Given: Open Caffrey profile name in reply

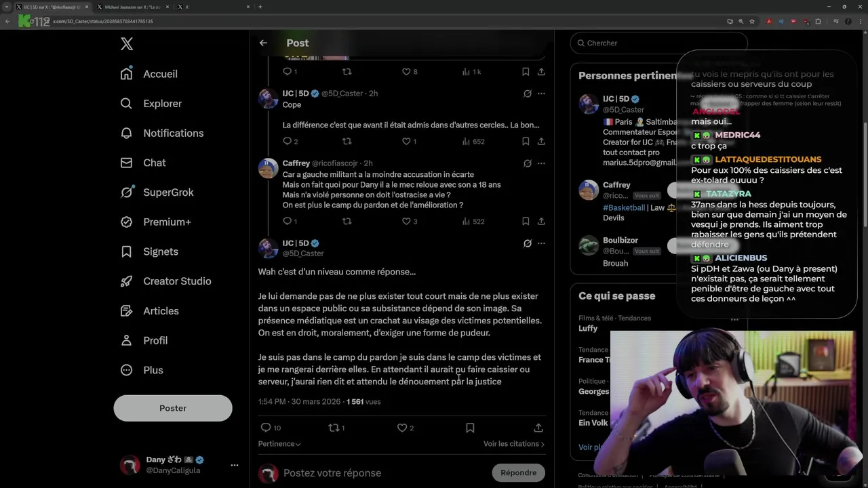Looking at the screenshot, I should (x=296, y=163).
